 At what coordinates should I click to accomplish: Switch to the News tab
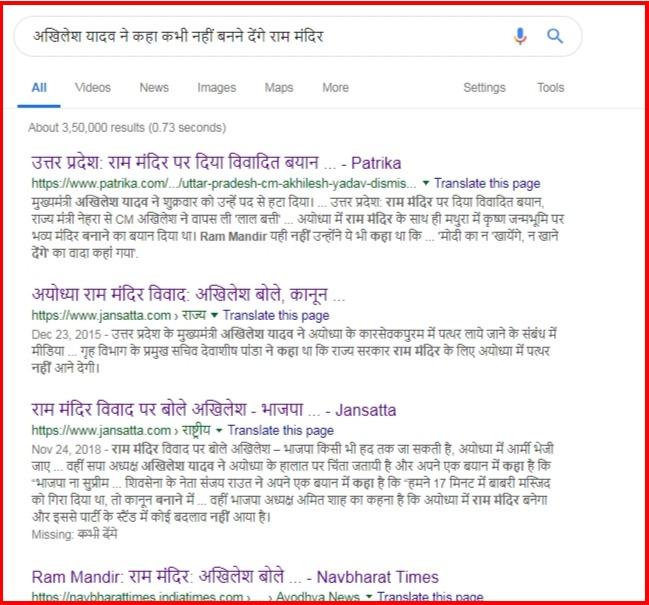(154, 88)
